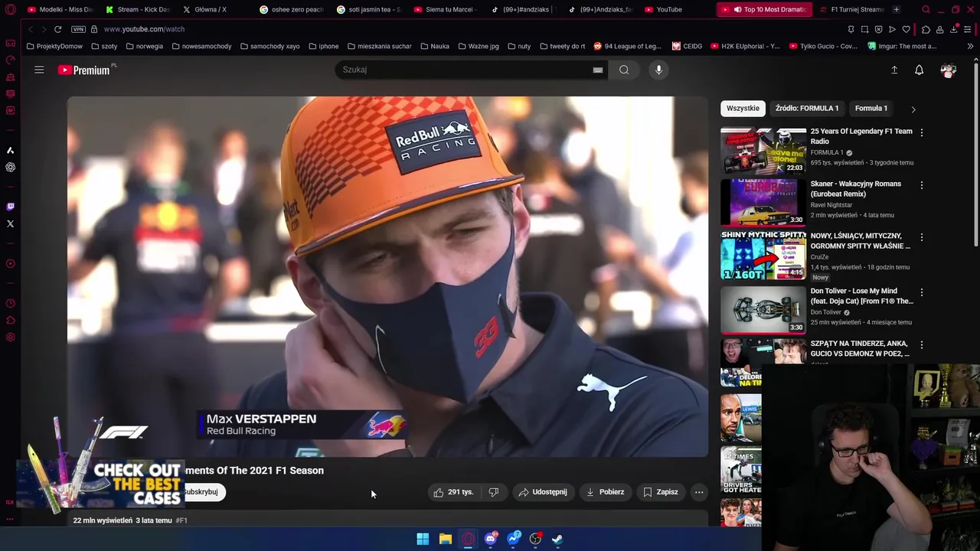Share the video via Udostępnij
This screenshot has height=551, width=980.
[543, 492]
